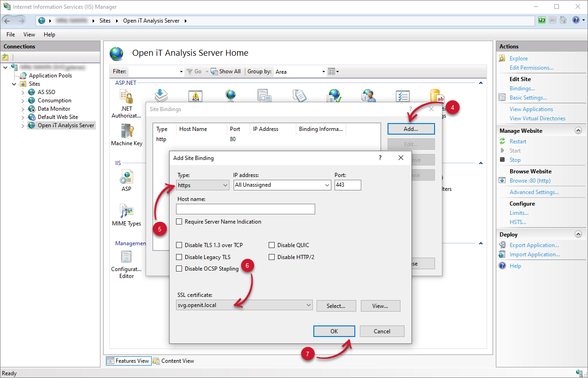
Task: Open the MIME Types feature icon
Action: point(126,212)
